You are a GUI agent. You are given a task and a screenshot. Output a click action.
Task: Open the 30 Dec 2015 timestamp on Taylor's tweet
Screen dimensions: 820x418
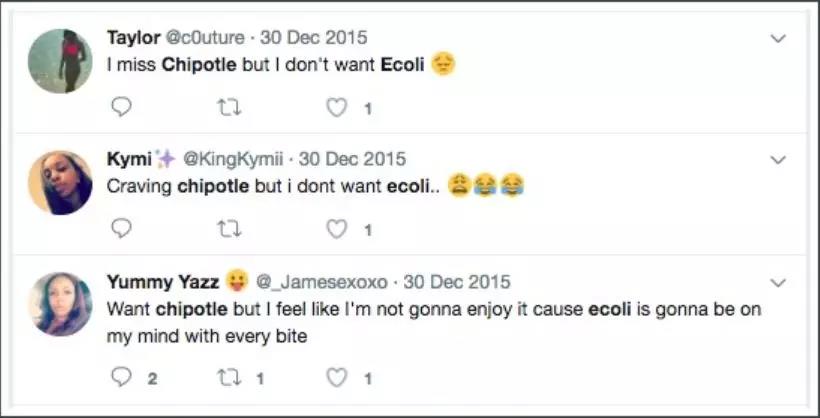point(314,38)
